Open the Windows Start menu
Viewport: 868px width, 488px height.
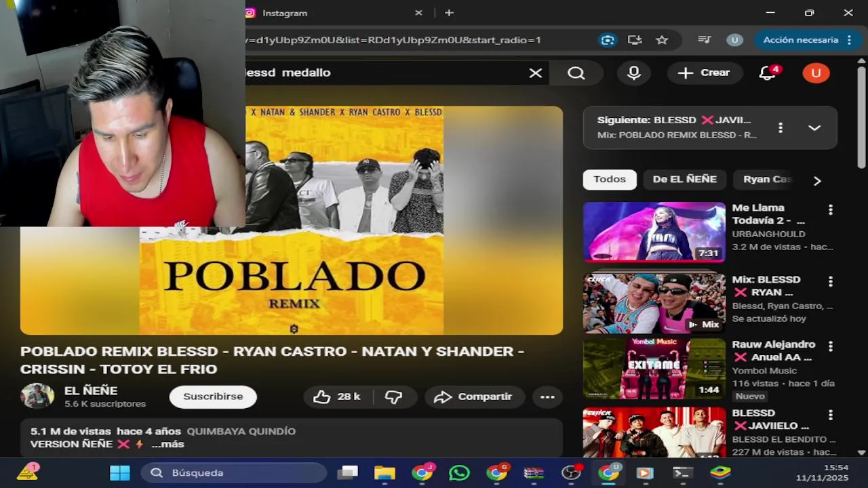(x=120, y=472)
